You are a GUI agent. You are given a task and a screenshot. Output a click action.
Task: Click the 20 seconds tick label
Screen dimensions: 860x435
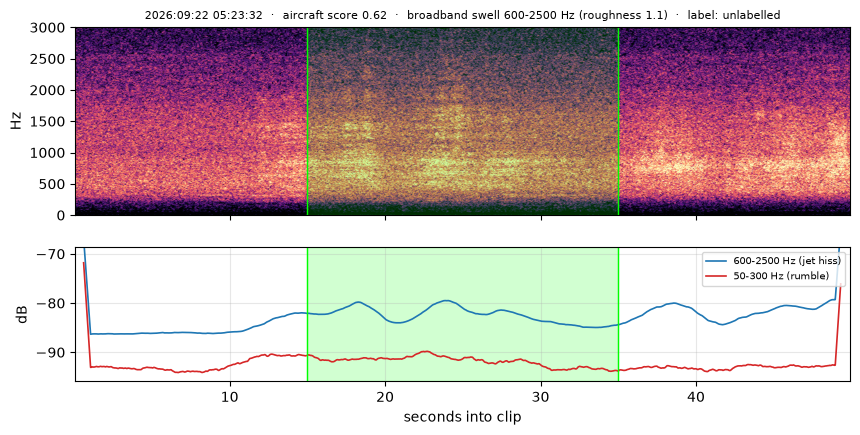pyautogui.click(x=386, y=396)
